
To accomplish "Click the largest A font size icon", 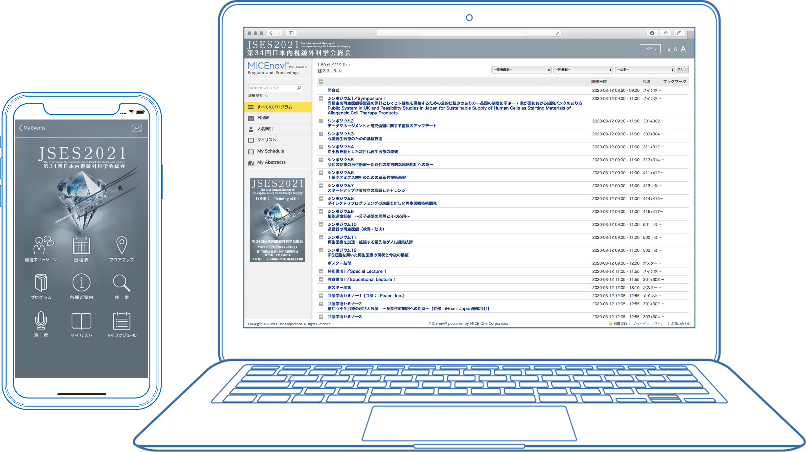I will click(683, 49).
